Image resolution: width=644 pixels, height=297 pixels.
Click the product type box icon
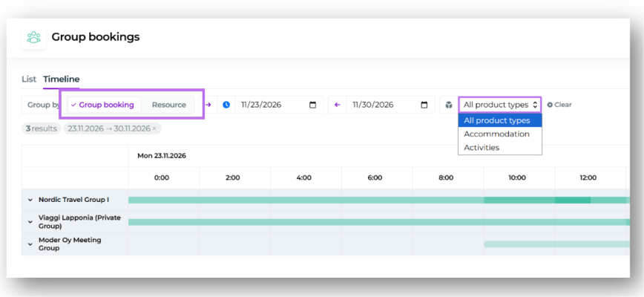tap(449, 105)
